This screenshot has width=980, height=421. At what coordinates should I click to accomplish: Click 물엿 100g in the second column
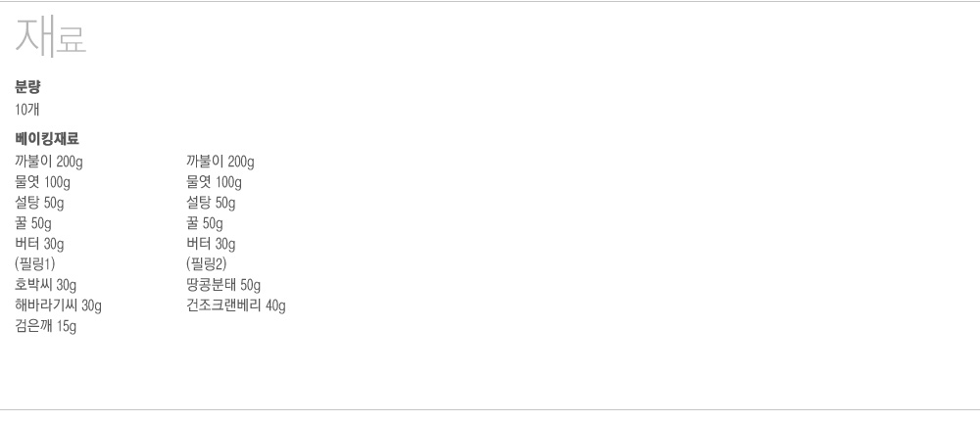click(x=214, y=182)
